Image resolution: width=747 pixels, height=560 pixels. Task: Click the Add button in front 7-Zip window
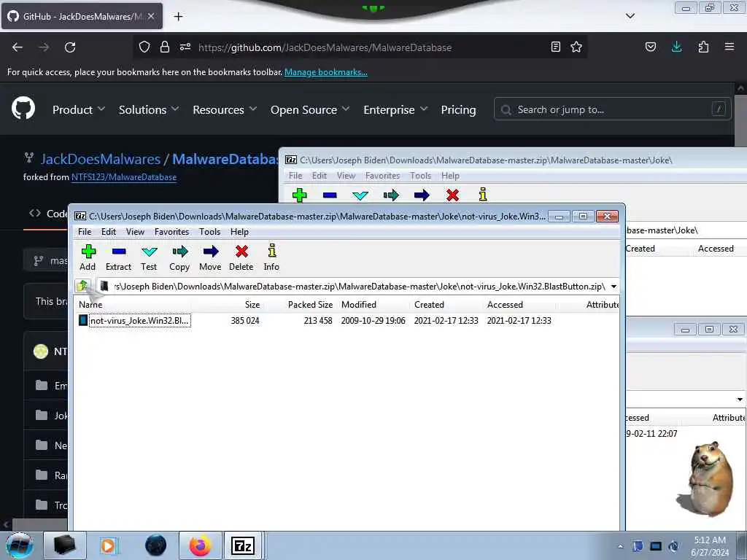[x=88, y=257]
